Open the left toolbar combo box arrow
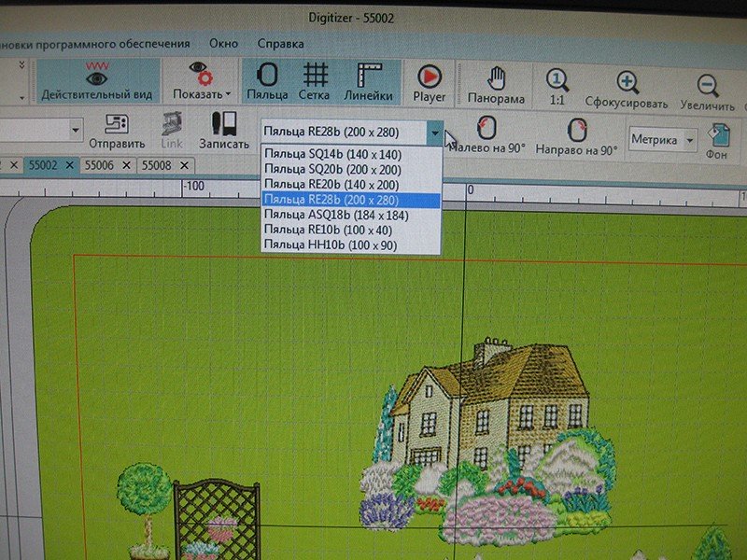The width and height of the screenshot is (747, 560). (75, 130)
